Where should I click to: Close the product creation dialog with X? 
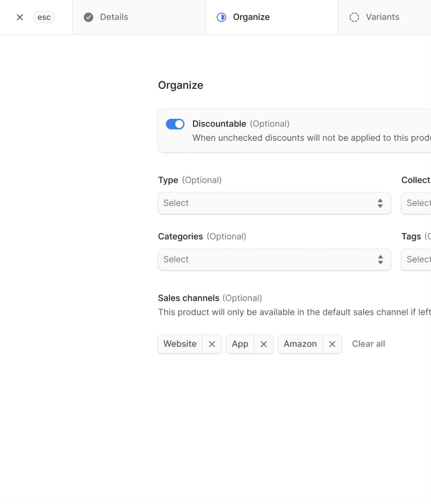(x=20, y=17)
